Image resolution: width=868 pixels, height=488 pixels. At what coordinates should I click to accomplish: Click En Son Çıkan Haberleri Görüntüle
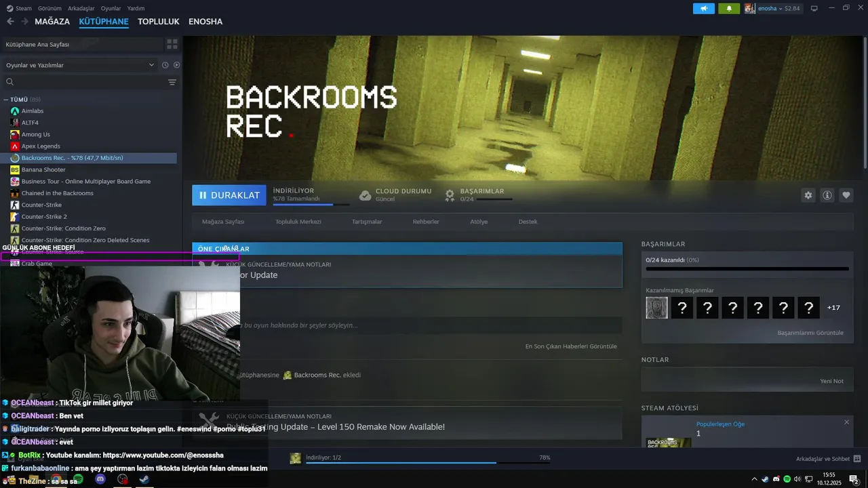click(x=571, y=346)
